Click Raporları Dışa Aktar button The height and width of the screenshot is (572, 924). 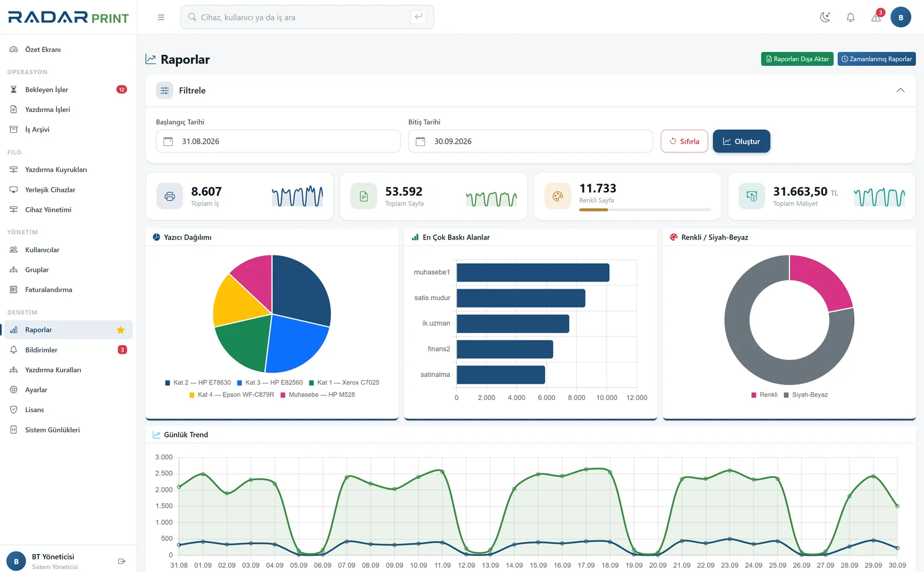[797, 59]
